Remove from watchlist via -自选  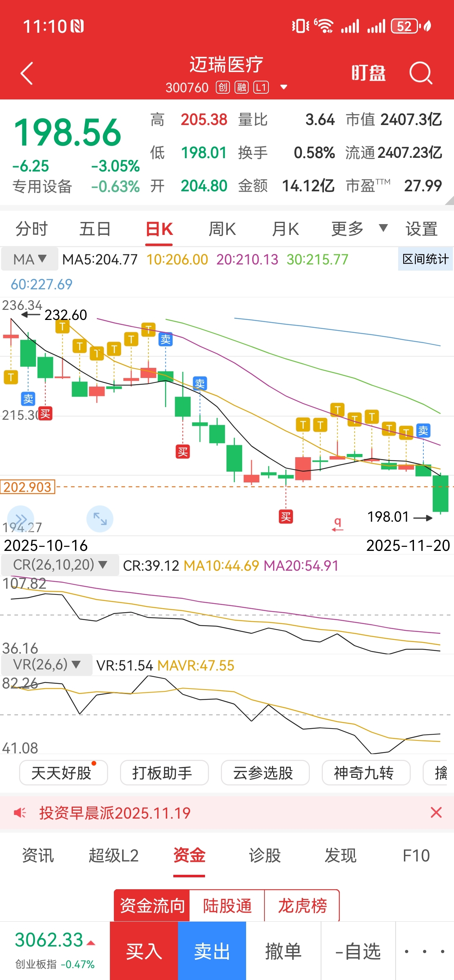[358, 951]
